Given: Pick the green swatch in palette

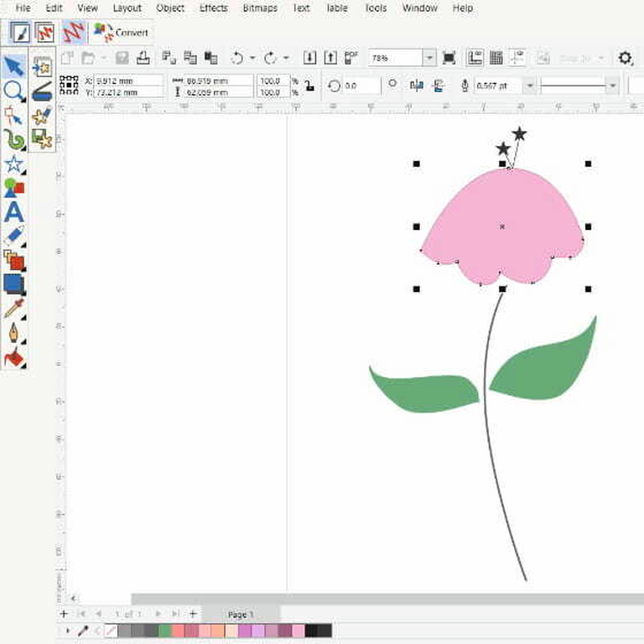Looking at the screenshot, I should (x=165, y=631).
